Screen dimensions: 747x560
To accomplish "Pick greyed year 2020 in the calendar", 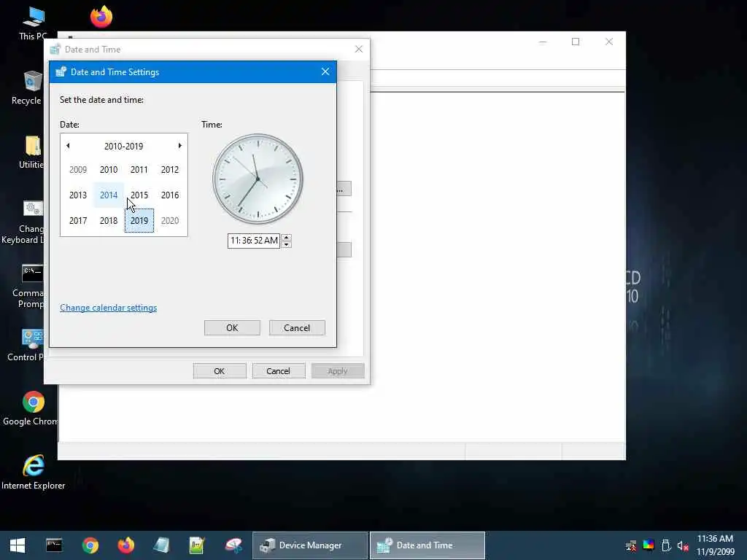I will tap(169, 220).
